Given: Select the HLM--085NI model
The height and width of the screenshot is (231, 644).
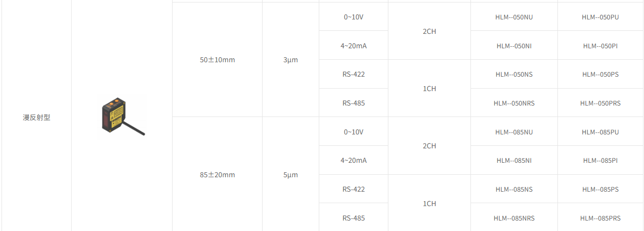Looking at the screenshot, I should pos(514,160).
